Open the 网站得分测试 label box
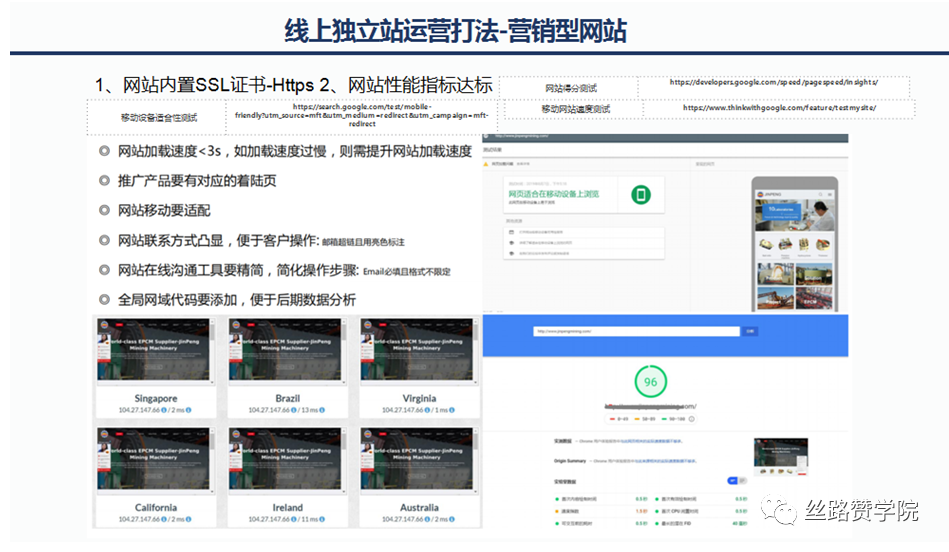 (577, 88)
